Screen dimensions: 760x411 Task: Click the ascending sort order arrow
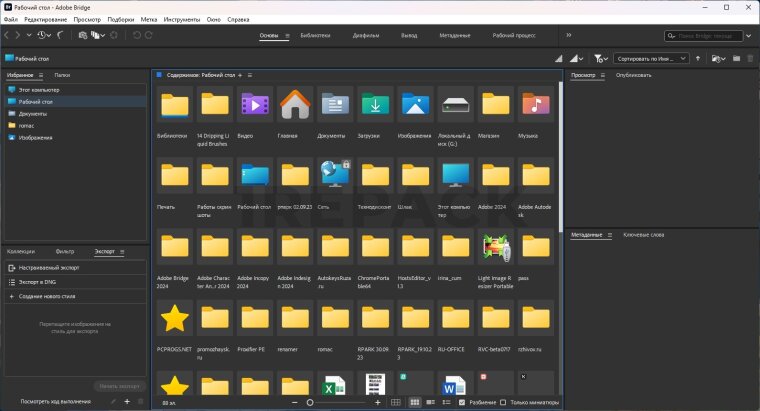point(698,59)
